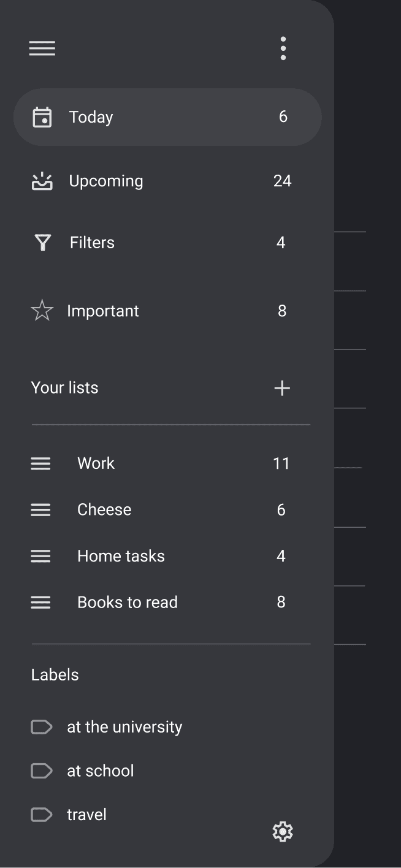Go to the Filters view
Image resolution: width=401 pixels, height=868 pixels.
click(x=92, y=243)
